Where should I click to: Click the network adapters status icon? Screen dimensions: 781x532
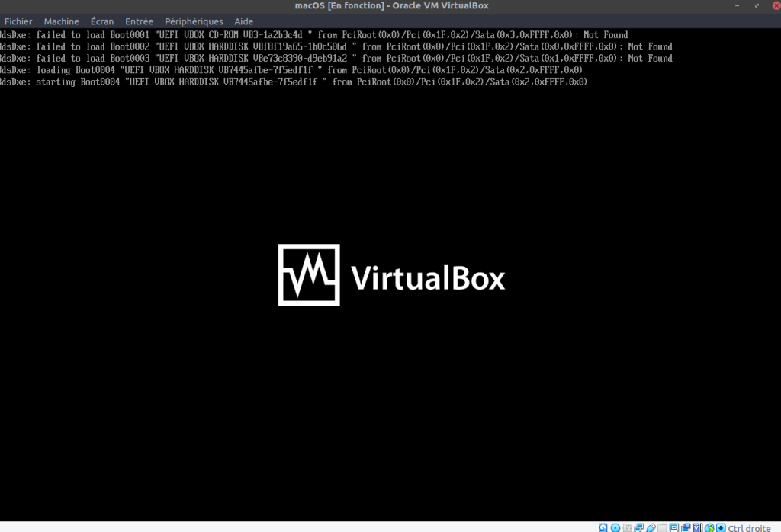pos(638,527)
